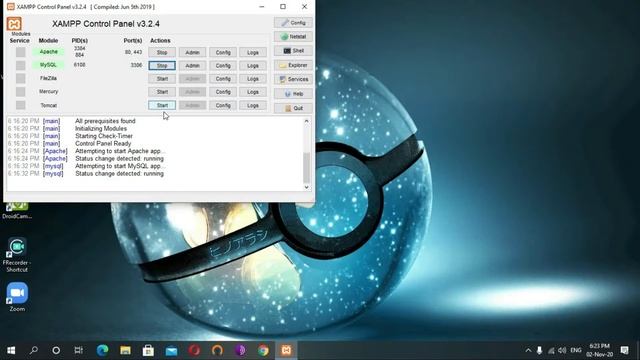Launch Netstat from the right sidebar
The width and height of the screenshot is (640, 360).
[293, 37]
